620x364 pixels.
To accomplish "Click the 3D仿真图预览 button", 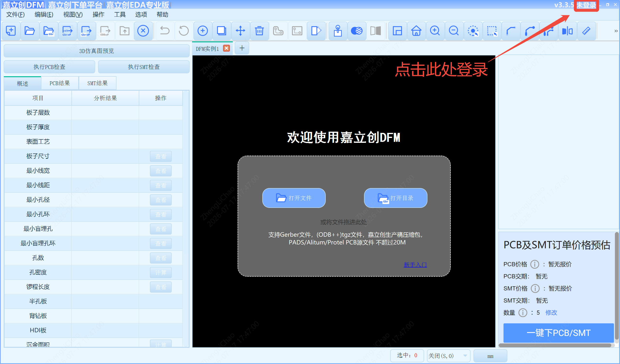I will coord(96,51).
